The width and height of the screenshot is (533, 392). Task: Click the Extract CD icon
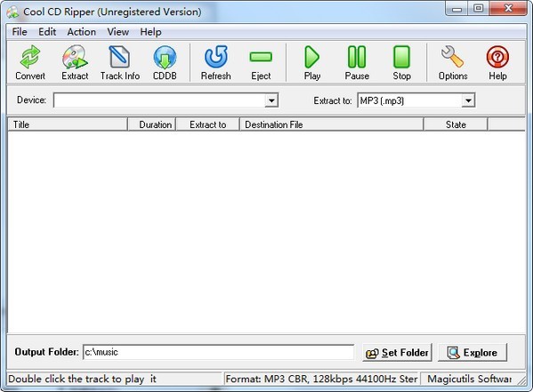(75, 62)
